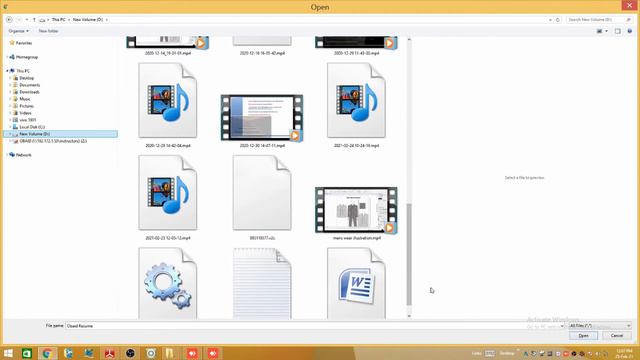
Task: Collapse the This PC tree node
Action: coord(7,71)
